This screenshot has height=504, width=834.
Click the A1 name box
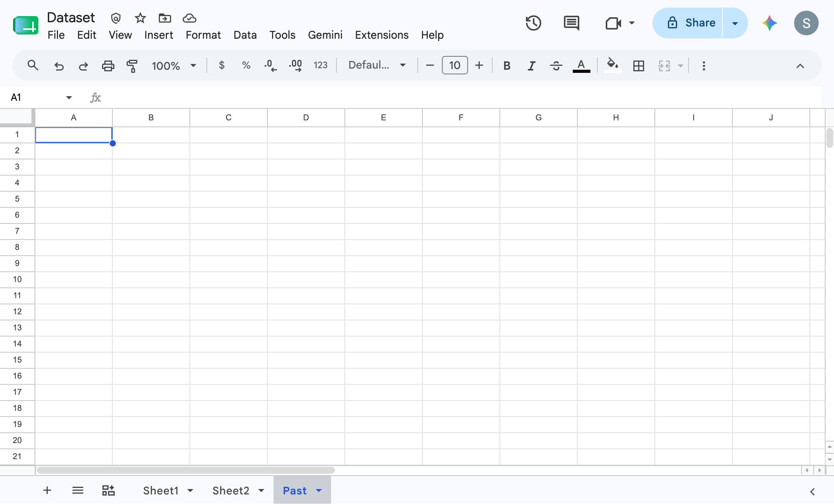point(16,97)
